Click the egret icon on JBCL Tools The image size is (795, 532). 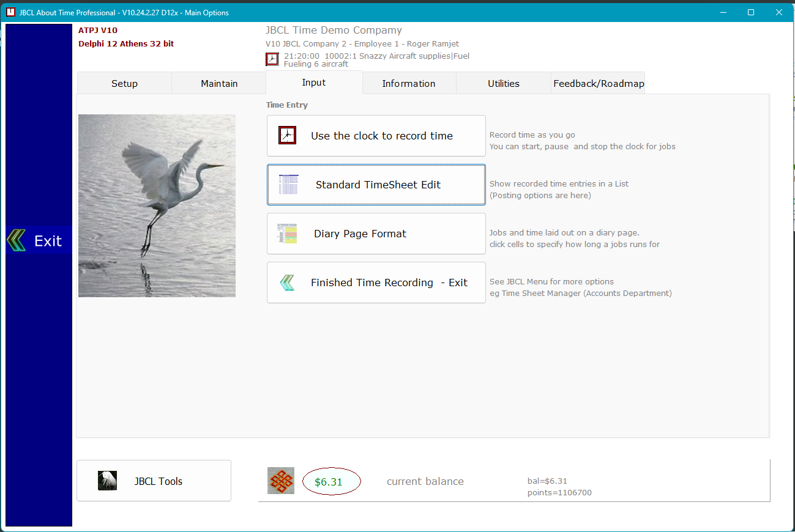pos(107,481)
